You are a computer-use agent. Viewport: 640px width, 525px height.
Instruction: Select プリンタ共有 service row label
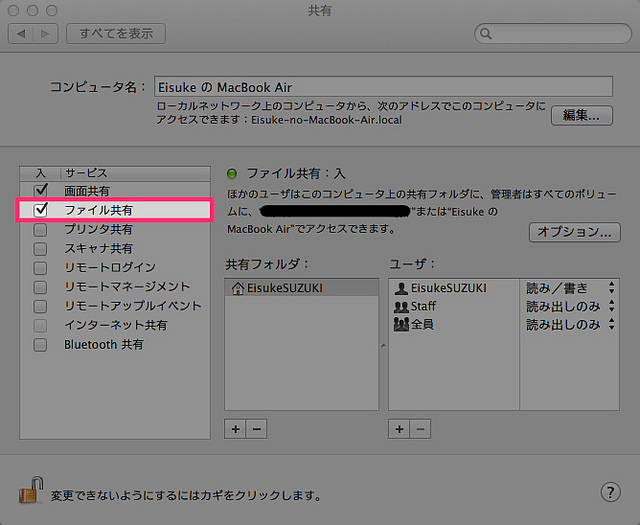98,229
